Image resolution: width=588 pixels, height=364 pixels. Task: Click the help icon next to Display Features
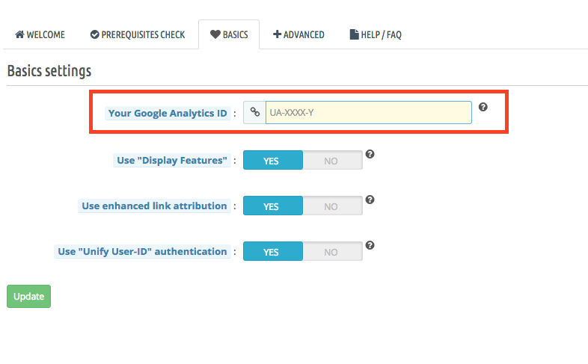370,154
